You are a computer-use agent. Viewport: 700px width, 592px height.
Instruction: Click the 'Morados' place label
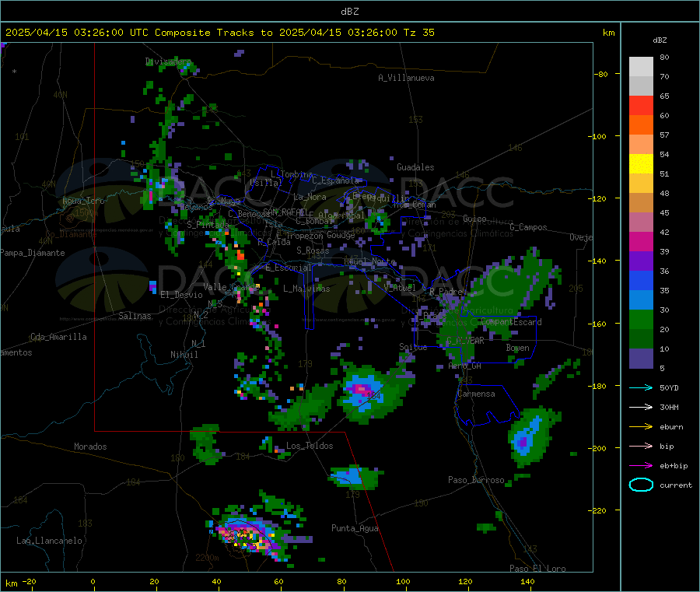[90, 447]
